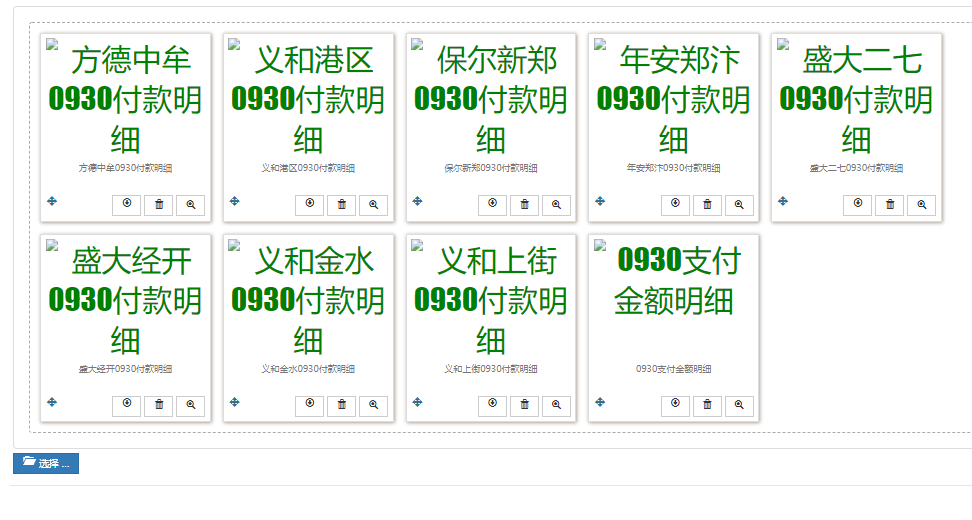Delete 义和港区0930付款明细 file
Viewport: 972px width, 520px height.
[x=342, y=205]
